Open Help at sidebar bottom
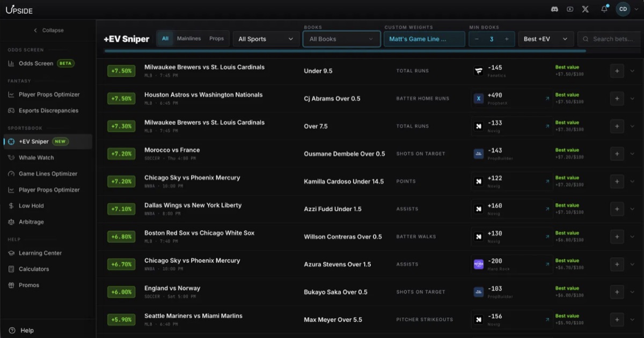Viewport: 644px width, 338px height. point(21,330)
